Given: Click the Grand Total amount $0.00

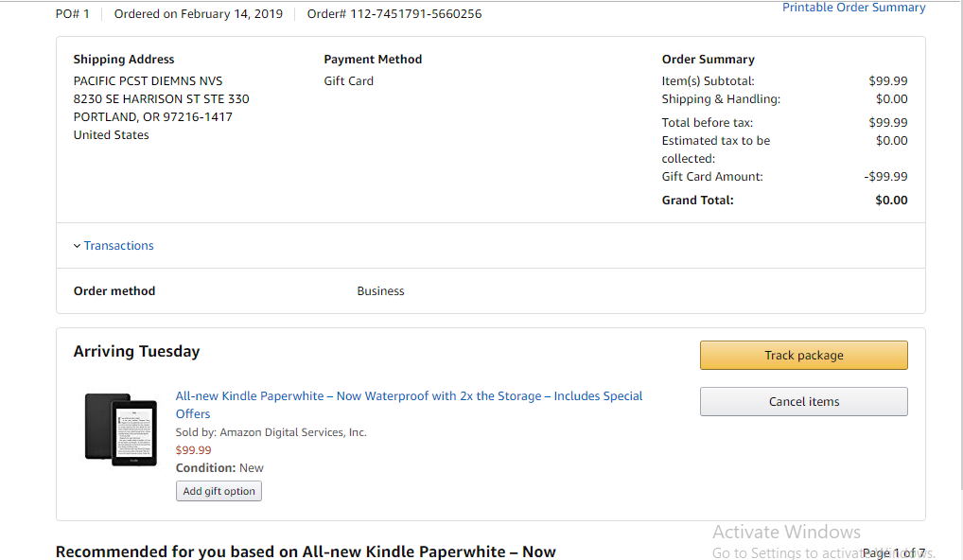Looking at the screenshot, I should (891, 201).
